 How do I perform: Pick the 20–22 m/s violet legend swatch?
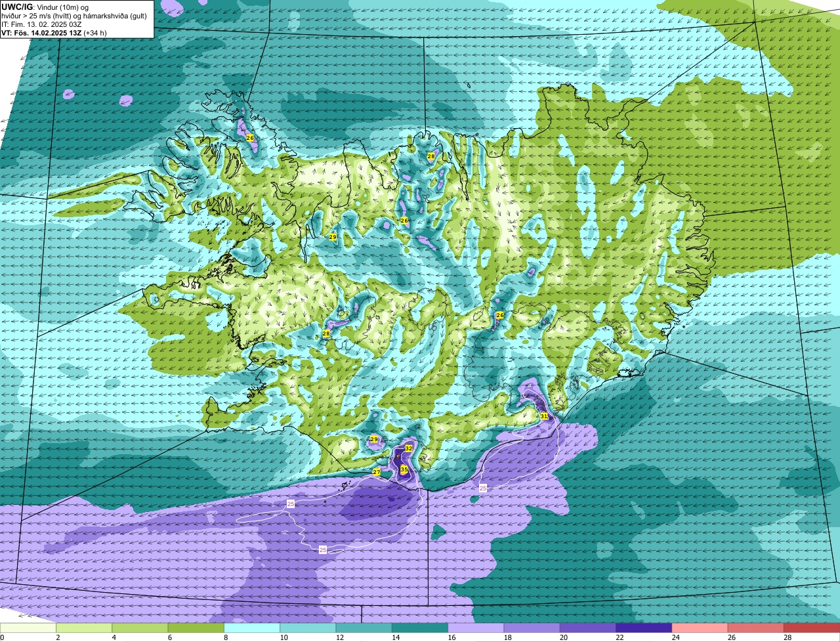coord(588,628)
